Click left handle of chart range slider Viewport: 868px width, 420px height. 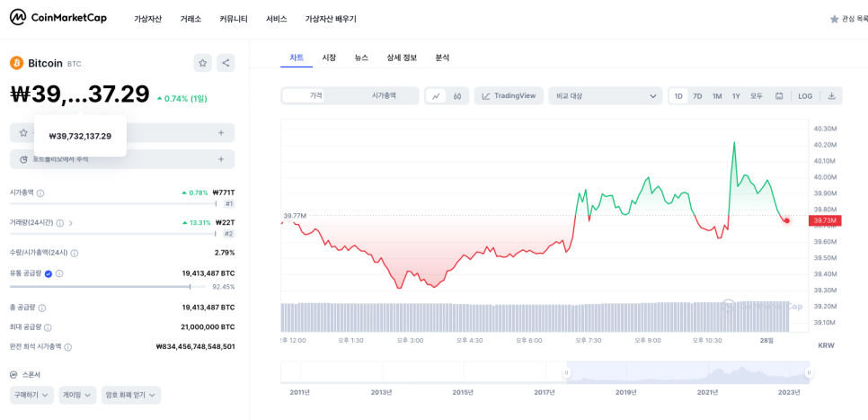567,373
